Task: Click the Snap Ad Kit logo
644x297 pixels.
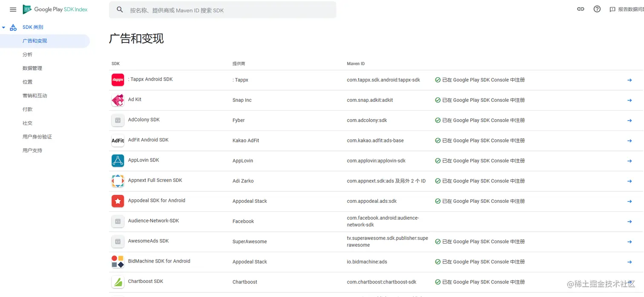Action: [x=118, y=100]
